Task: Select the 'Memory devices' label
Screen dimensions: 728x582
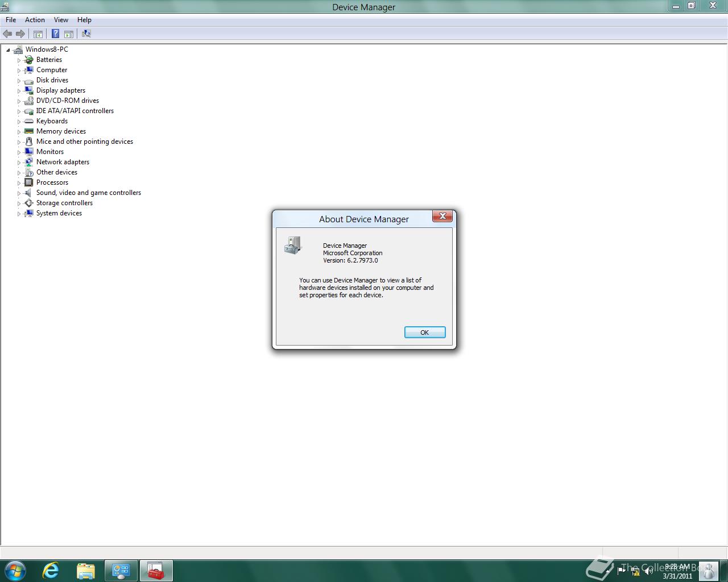Action: pos(61,131)
